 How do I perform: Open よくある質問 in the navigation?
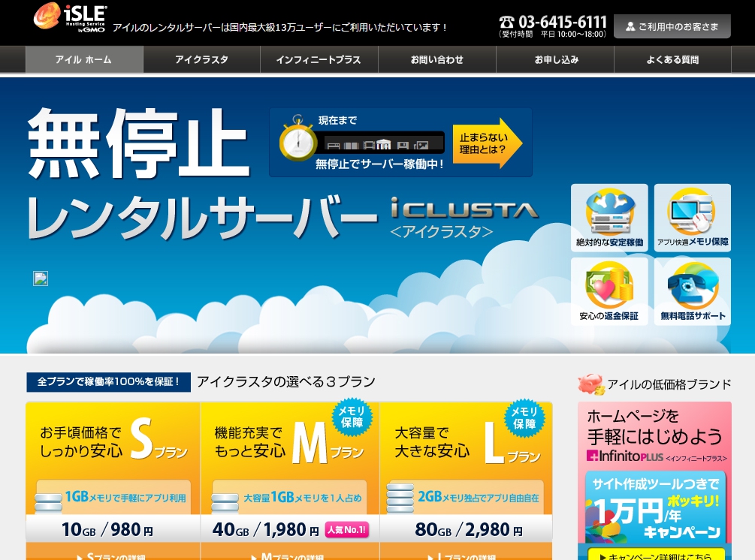click(x=672, y=59)
